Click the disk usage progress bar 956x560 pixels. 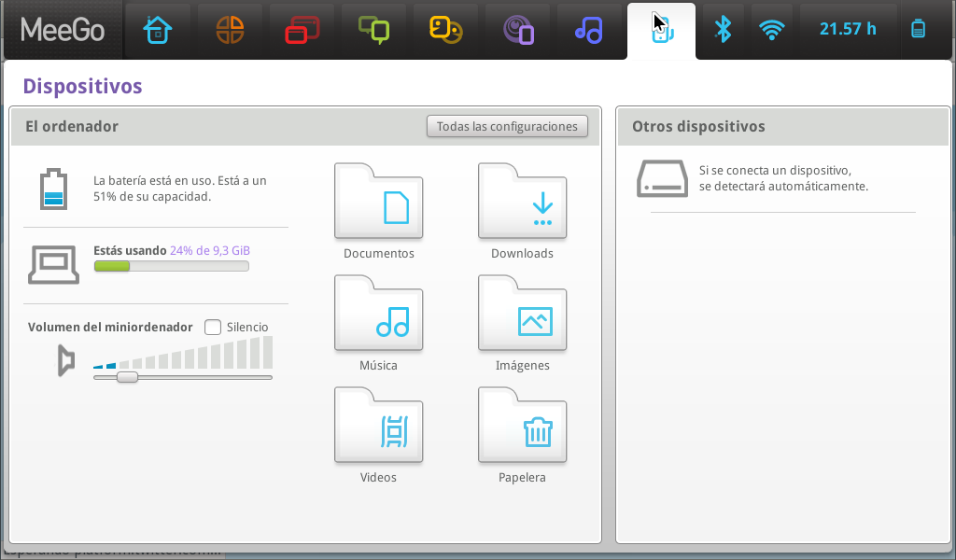(172, 266)
